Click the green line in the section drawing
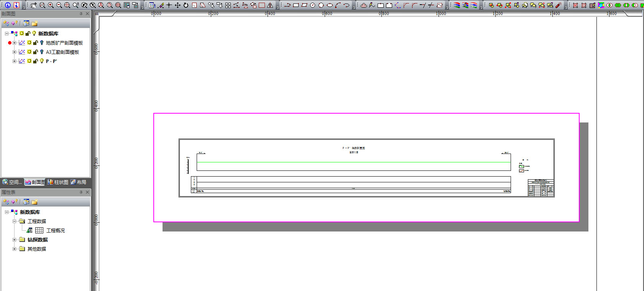 click(353, 162)
